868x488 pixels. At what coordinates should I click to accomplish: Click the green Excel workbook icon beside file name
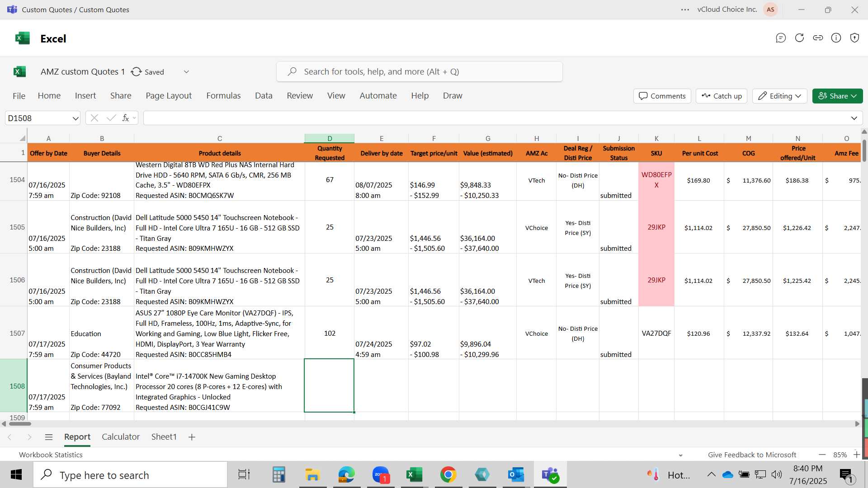19,71
